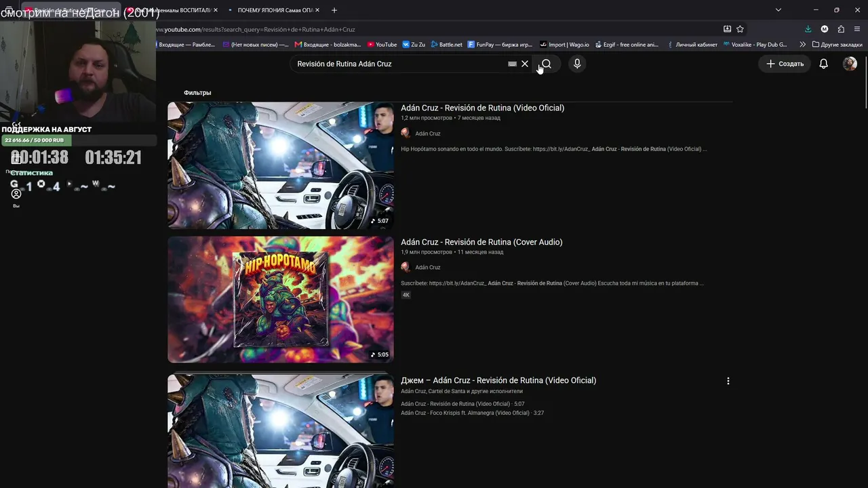Screen dimensions: 868x488
Task: Open the Voxalike bookmark
Action: click(x=755, y=45)
